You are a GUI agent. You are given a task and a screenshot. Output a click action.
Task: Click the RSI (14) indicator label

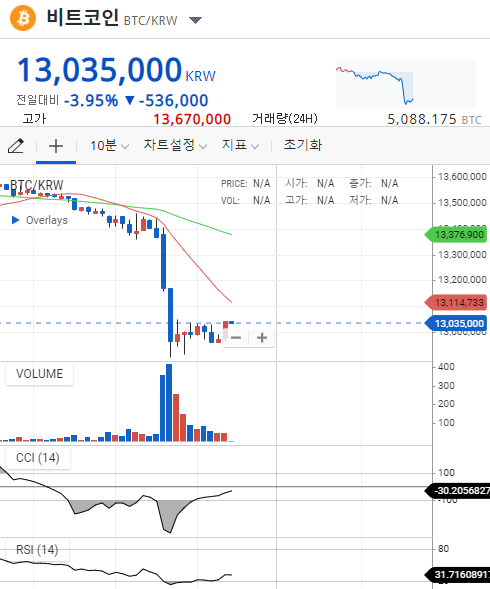37,550
